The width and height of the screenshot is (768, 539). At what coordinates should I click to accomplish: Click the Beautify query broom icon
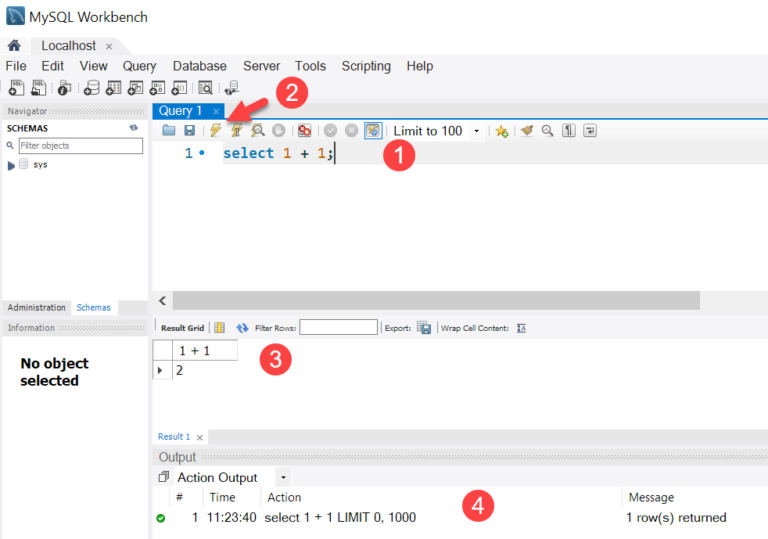click(x=527, y=131)
